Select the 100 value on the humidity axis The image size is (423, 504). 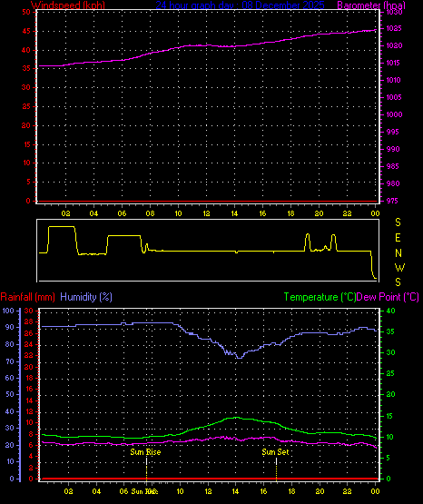[x=8, y=311]
